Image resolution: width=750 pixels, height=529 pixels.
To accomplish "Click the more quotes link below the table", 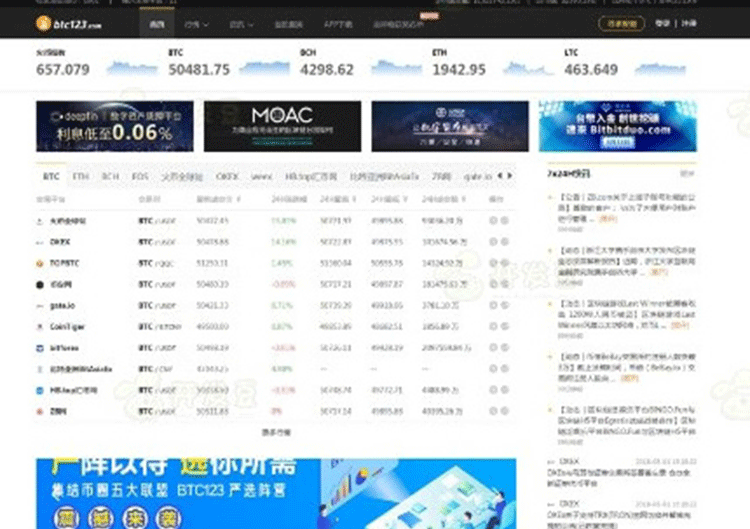I will tap(276, 432).
